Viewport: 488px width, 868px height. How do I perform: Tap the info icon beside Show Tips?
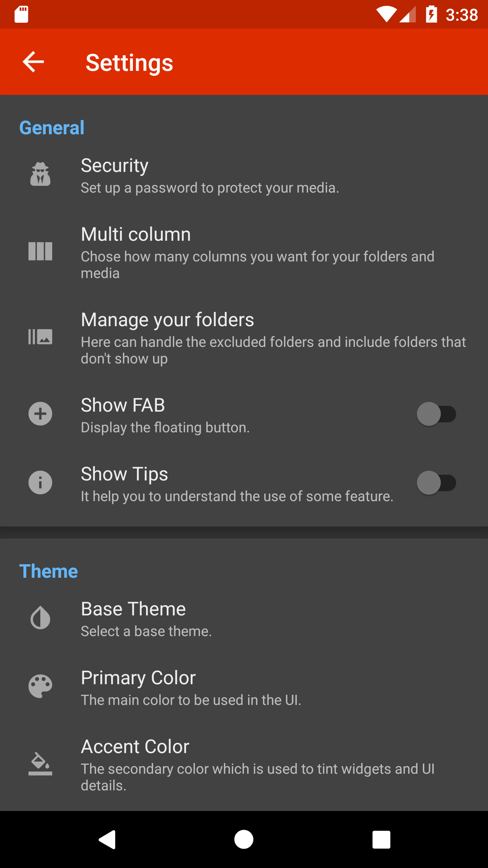pos(40,482)
